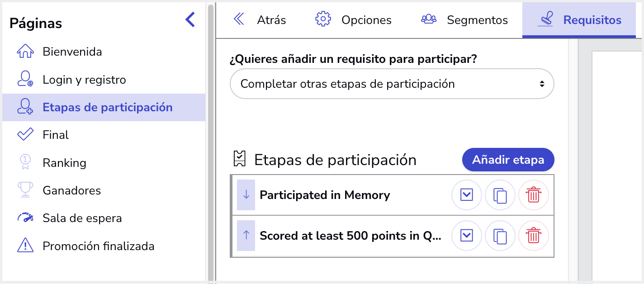Viewport: 644px width, 284px height.
Task: Duplicate the Participated in Memory stage
Action: click(500, 195)
